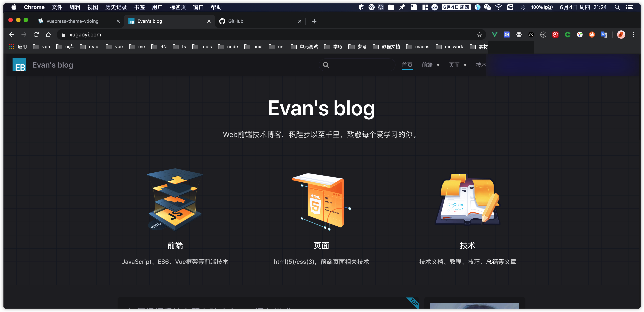The height and width of the screenshot is (312, 644).
Task: Expand the 页面 navigation dropdown
Action: pyautogui.click(x=457, y=65)
